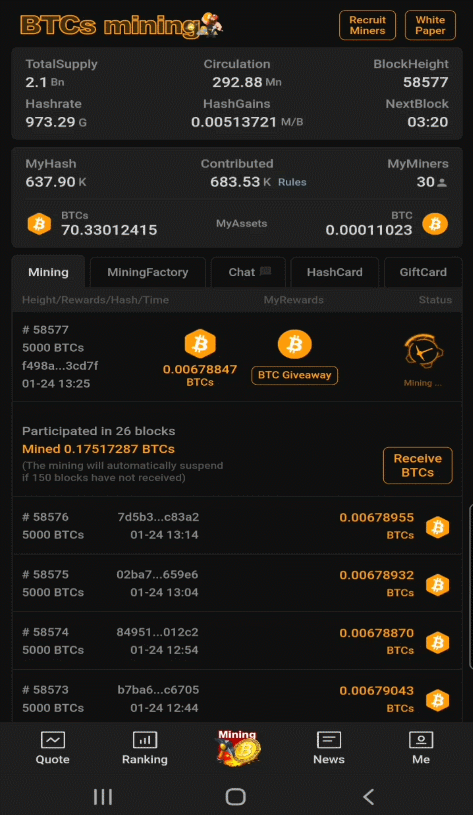The height and width of the screenshot is (815, 473).
Task: Switch to the Chat tab
Action: [x=248, y=272]
